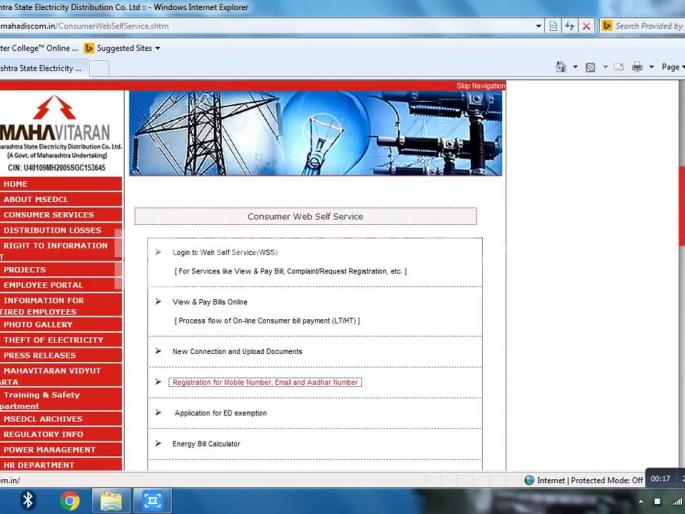Click the RSS feeds toolbar icon
This screenshot has width=685, height=514.
[x=591, y=67]
